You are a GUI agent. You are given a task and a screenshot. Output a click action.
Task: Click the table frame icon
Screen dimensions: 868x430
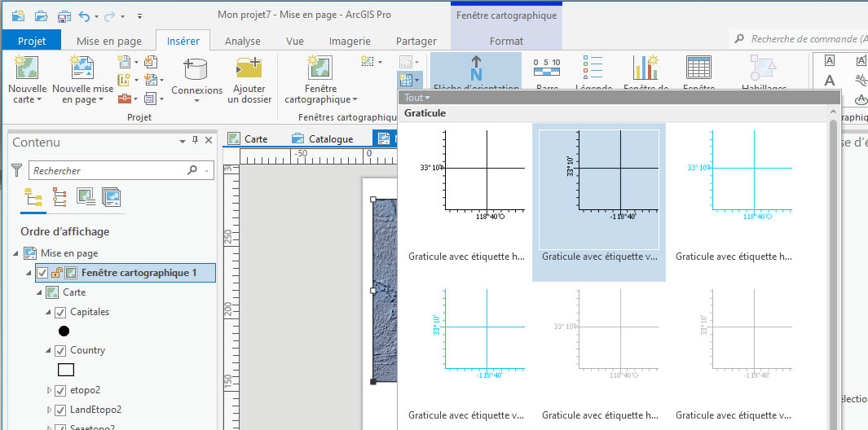pyautogui.click(x=698, y=68)
